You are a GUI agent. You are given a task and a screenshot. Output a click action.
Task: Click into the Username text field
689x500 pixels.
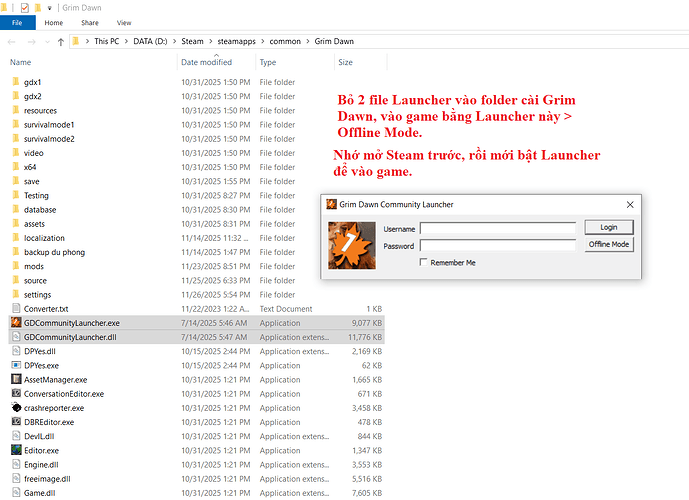(x=498, y=229)
